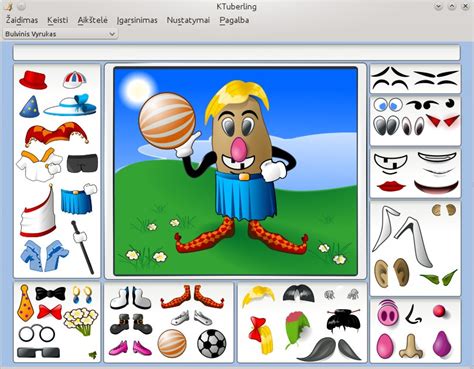Open the Bulvinis Vyrukas playground dropdown
This screenshot has height=369, width=474.
coord(60,34)
